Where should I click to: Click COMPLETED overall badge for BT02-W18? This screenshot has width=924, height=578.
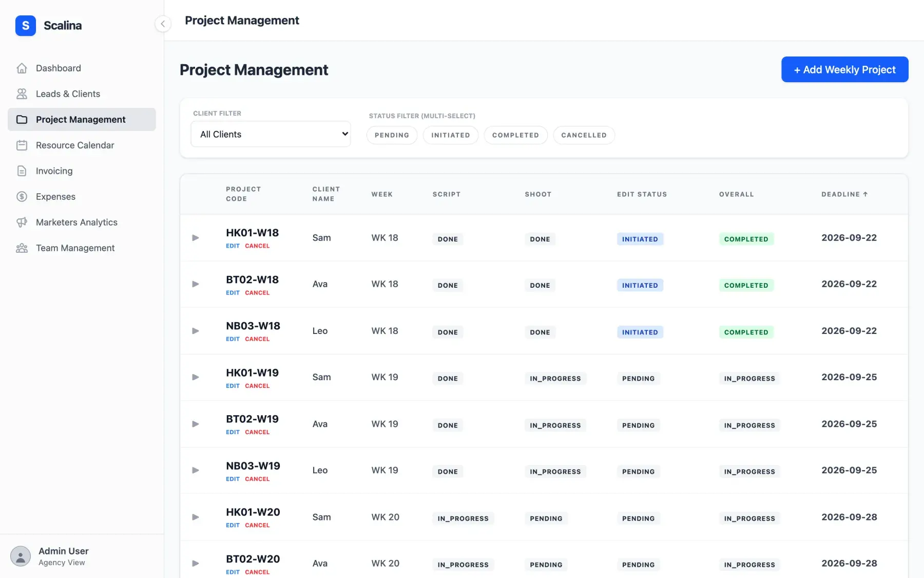coord(746,285)
